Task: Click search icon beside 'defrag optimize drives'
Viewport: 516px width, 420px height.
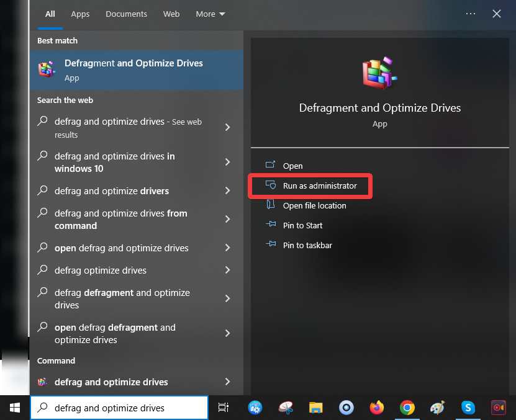Action: point(42,269)
